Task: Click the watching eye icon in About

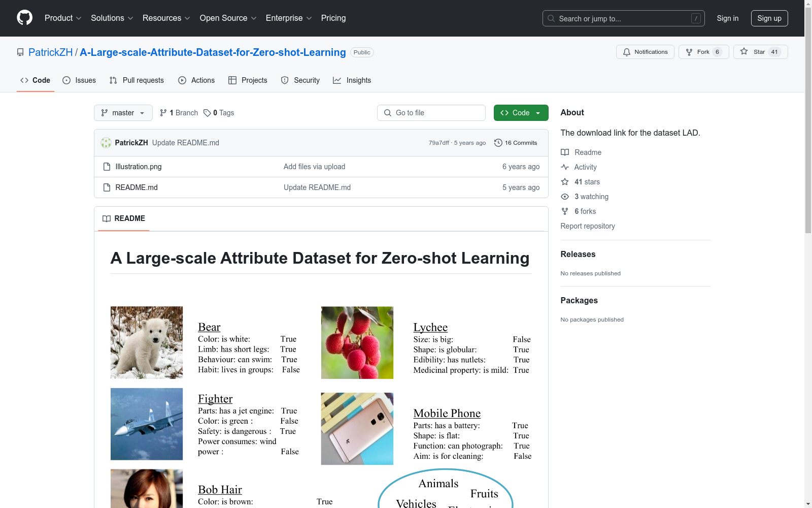Action: 565,197
